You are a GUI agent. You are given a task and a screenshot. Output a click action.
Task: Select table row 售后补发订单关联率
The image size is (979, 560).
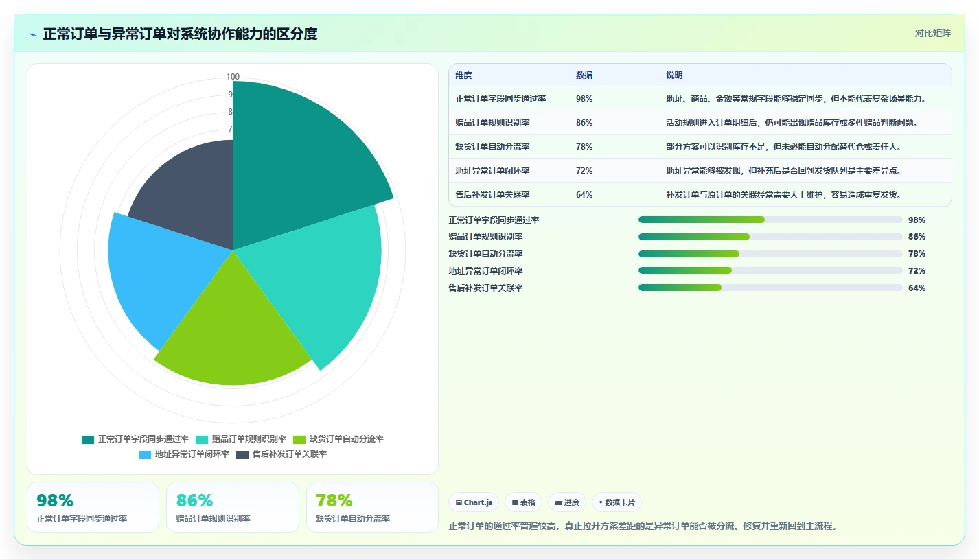pos(700,195)
